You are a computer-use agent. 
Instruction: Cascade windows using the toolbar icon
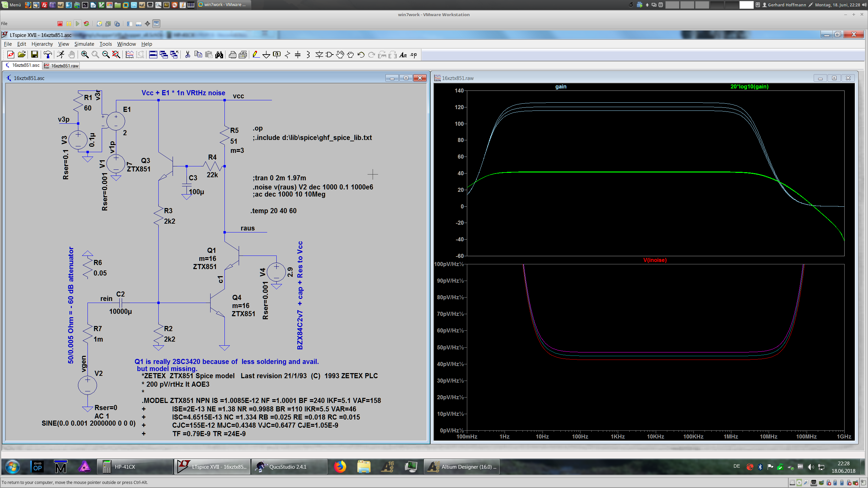[164, 55]
